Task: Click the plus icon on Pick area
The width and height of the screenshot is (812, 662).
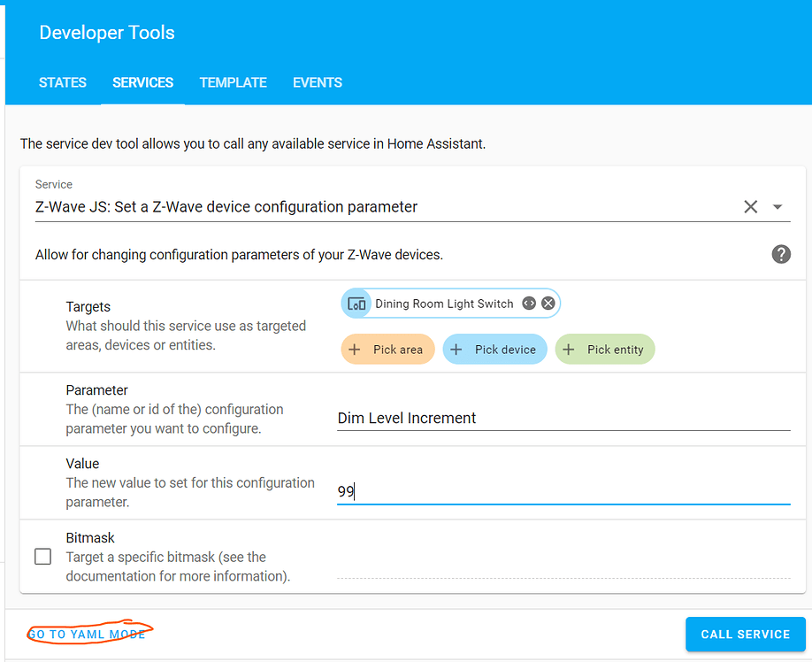Action: [x=354, y=350]
